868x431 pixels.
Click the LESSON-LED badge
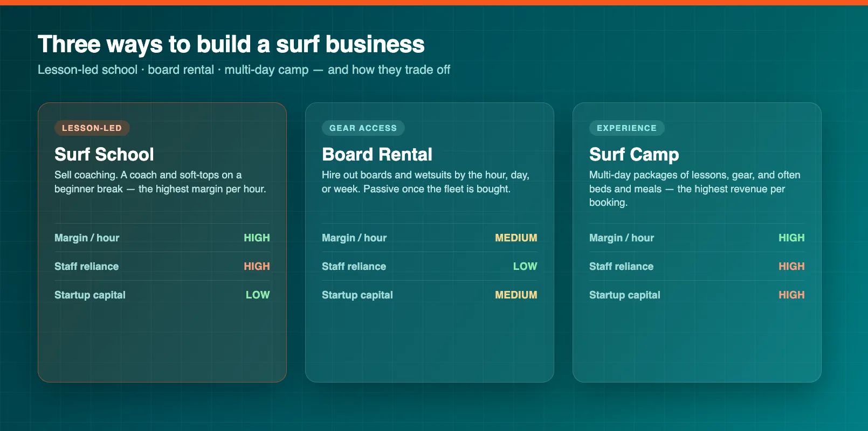click(x=92, y=128)
